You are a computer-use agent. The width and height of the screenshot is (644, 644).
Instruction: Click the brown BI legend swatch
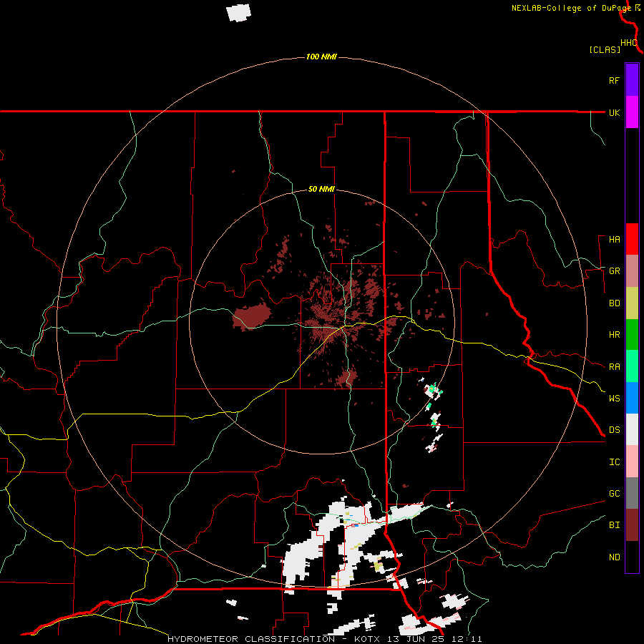(632, 525)
